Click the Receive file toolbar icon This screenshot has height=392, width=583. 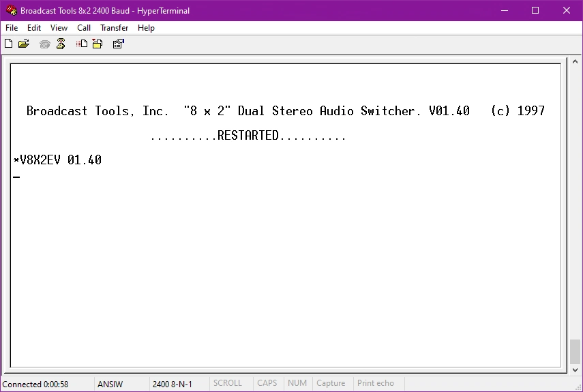(98, 44)
